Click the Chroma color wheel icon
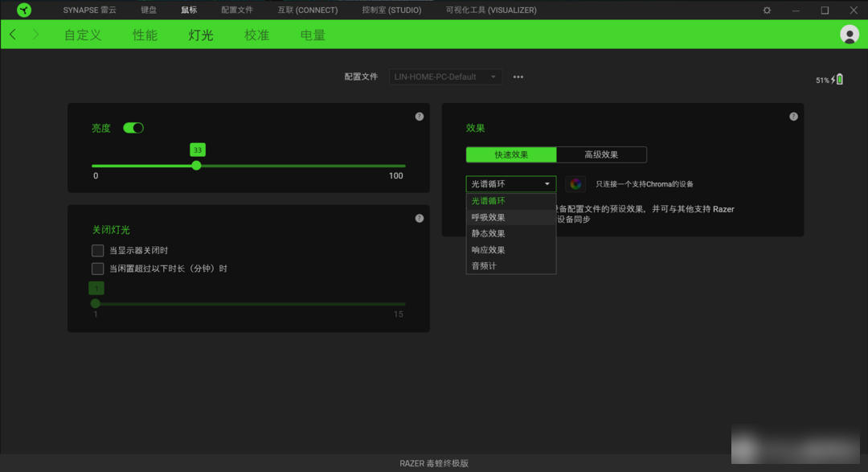This screenshot has height=472, width=868. click(x=575, y=184)
